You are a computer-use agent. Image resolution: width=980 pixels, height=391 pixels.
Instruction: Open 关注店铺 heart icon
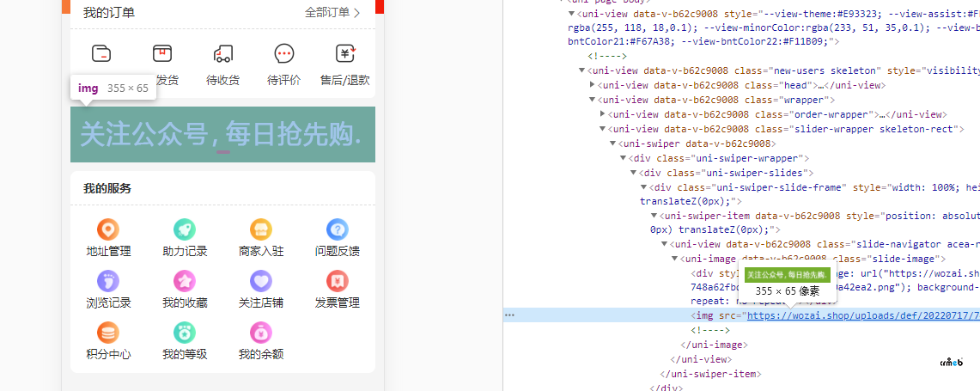260,281
